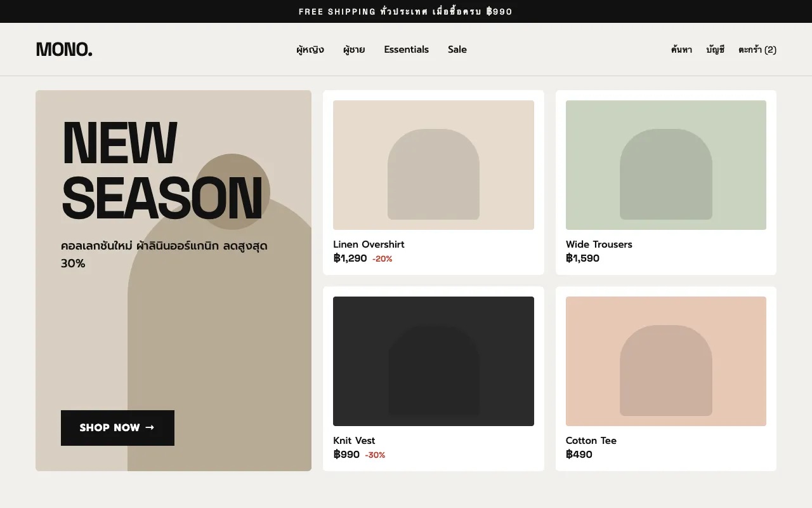Open the ผู้ชาย menu
Viewport: 812px width, 508px height.
point(354,50)
